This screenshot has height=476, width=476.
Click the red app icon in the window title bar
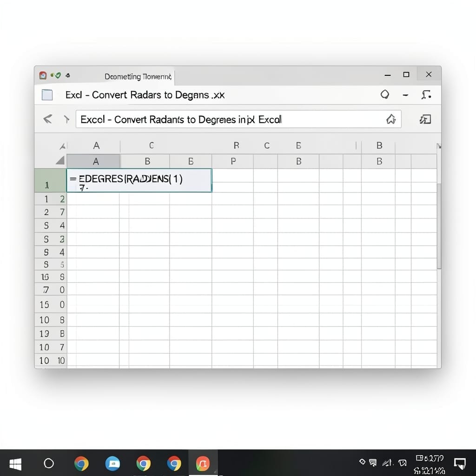pyautogui.click(x=43, y=75)
